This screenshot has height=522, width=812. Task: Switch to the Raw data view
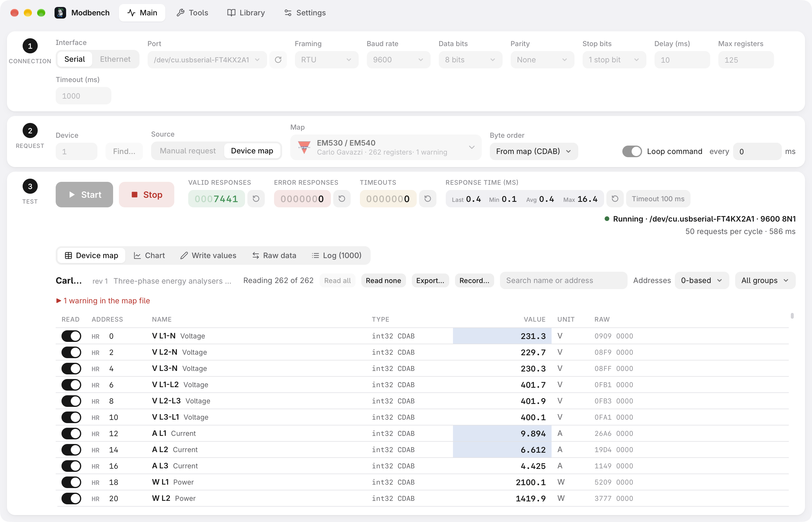click(x=274, y=255)
